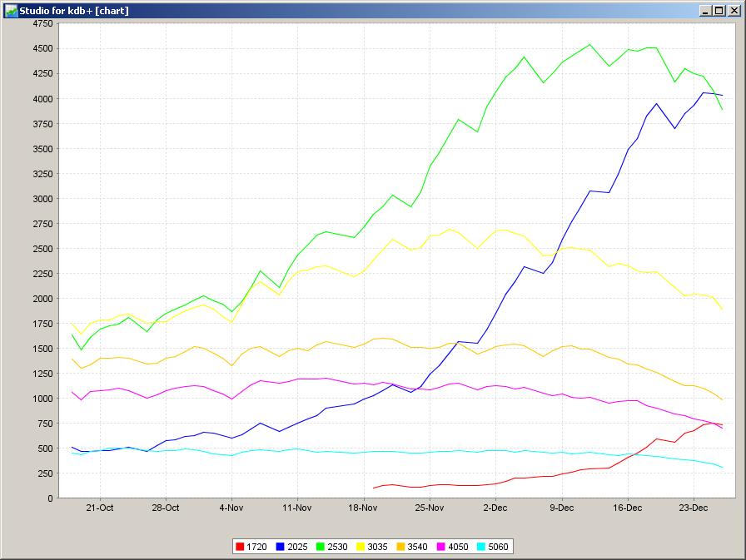Minimize the chart window
The image size is (746, 560).
pos(706,11)
